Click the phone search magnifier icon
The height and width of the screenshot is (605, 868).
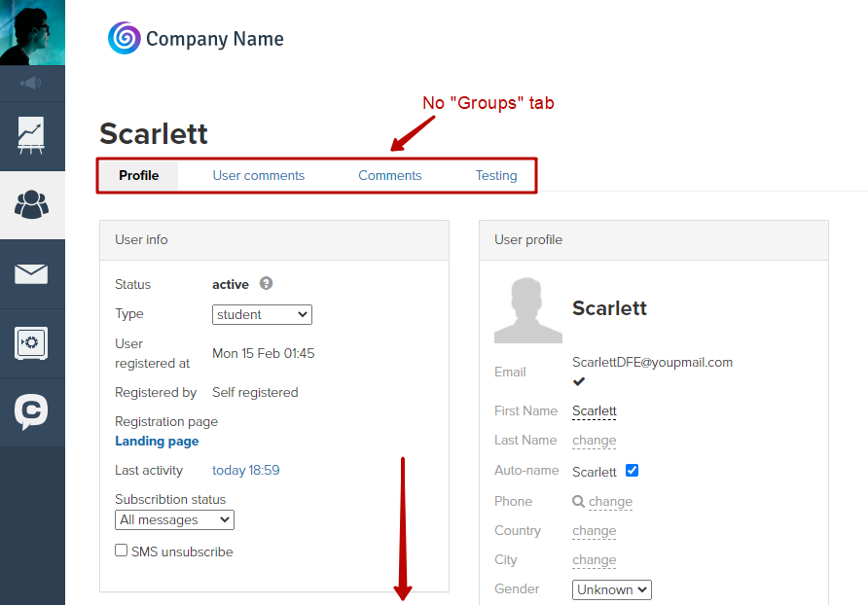578,502
